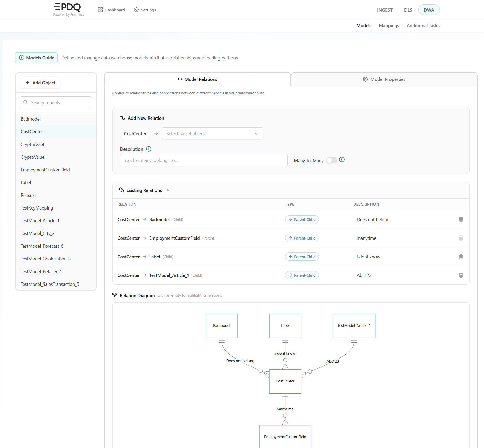Delete the TestModel_Article_1 relation
The image size is (484, 448).
pos(461,275)
